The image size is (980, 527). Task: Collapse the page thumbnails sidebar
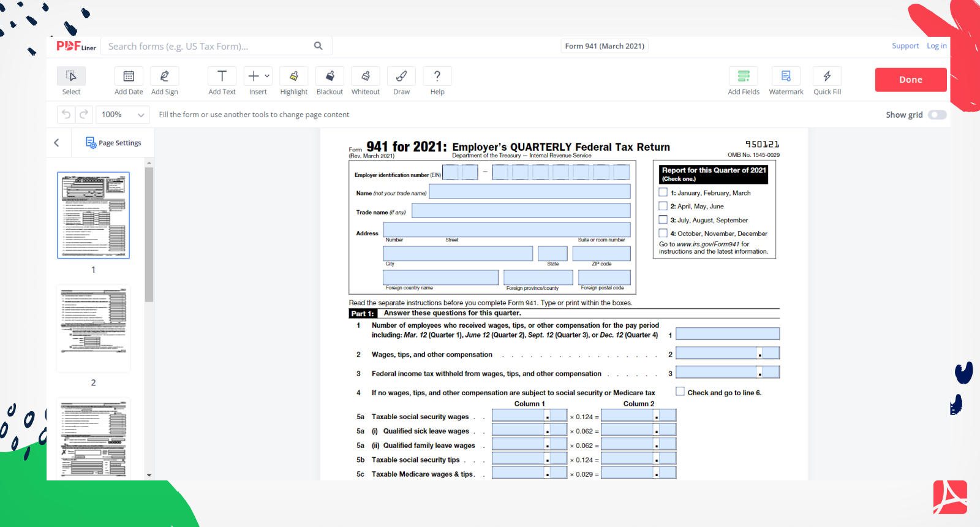56,143
